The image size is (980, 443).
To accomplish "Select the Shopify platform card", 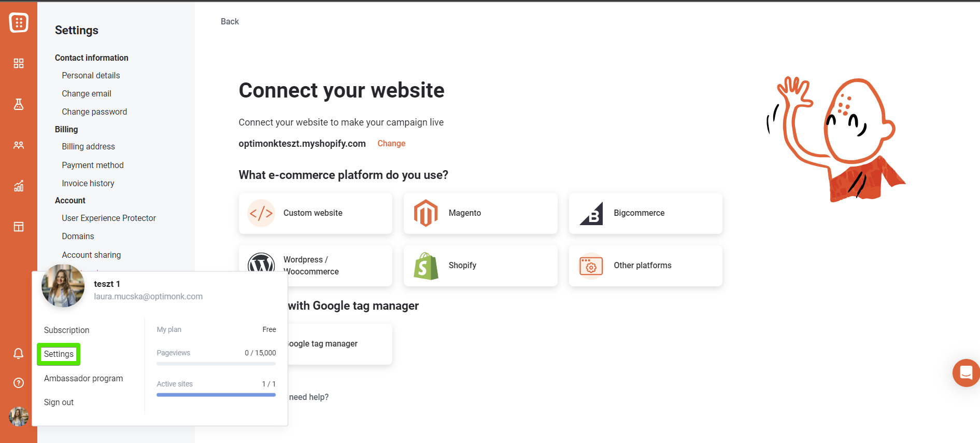I will point(480,266).
